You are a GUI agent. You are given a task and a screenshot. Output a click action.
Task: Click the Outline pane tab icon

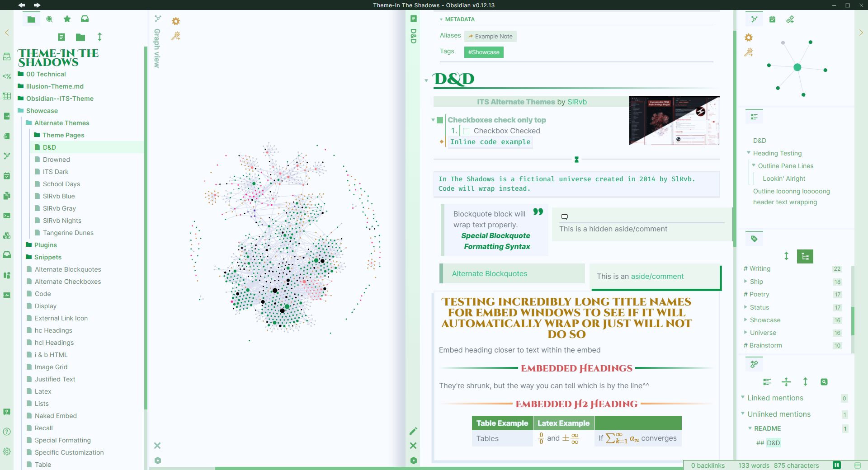point(754,117)
